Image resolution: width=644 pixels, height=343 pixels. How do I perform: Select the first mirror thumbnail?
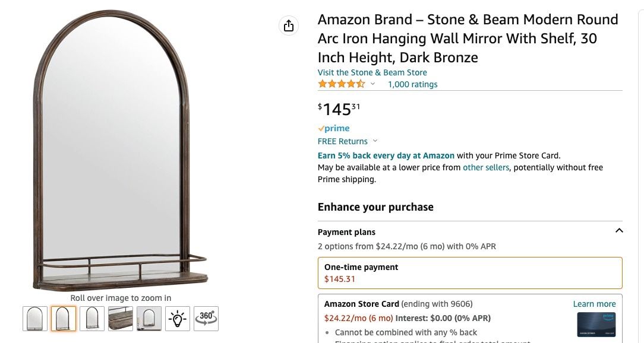(x=34, y=319)
